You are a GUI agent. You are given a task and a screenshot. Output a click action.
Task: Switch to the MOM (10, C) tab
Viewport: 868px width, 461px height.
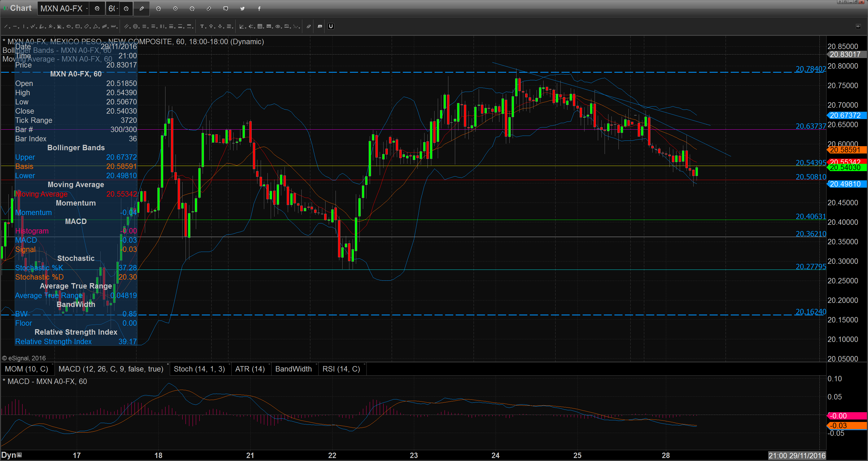(x=27, y=369)
